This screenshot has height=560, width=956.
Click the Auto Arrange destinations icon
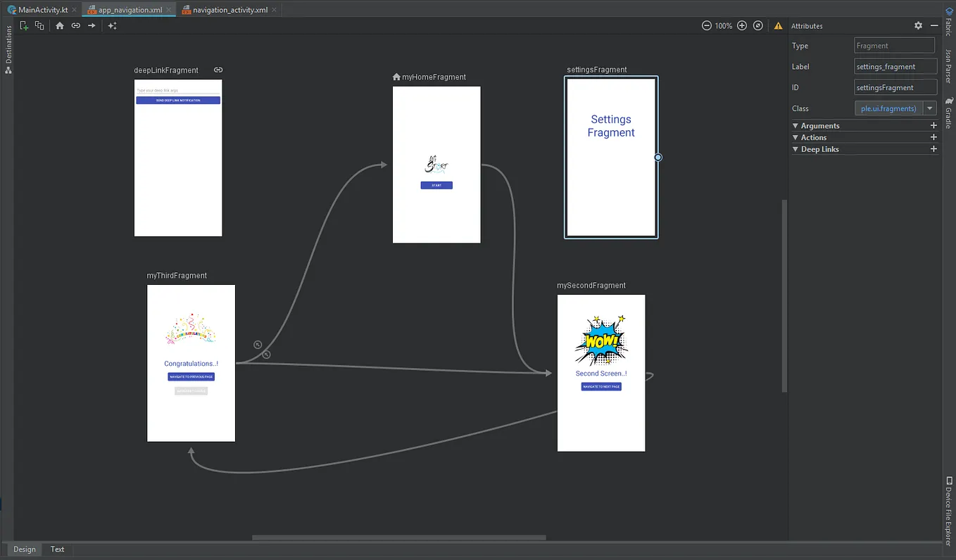[x=112, y=25]
